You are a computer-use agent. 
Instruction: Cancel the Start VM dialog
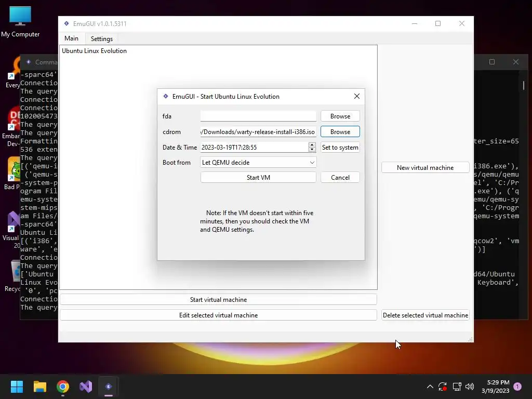click(x=340, y=178)
